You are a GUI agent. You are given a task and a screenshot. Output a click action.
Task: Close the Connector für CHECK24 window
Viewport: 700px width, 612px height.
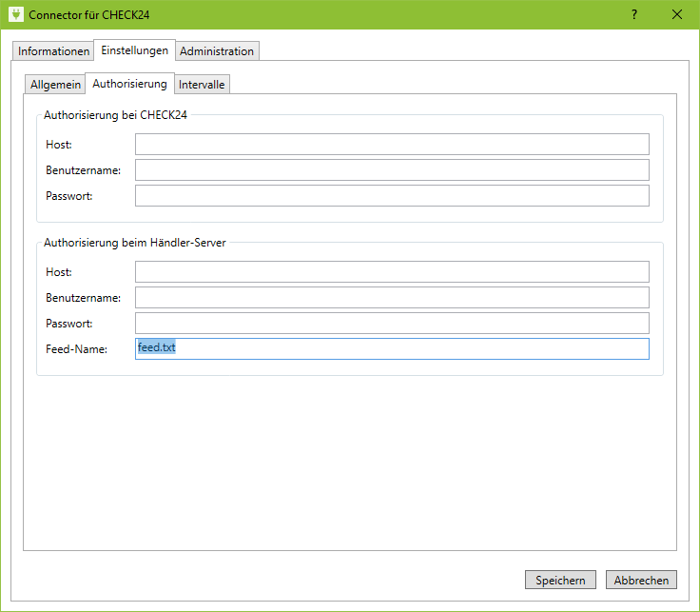pos(677,14)
